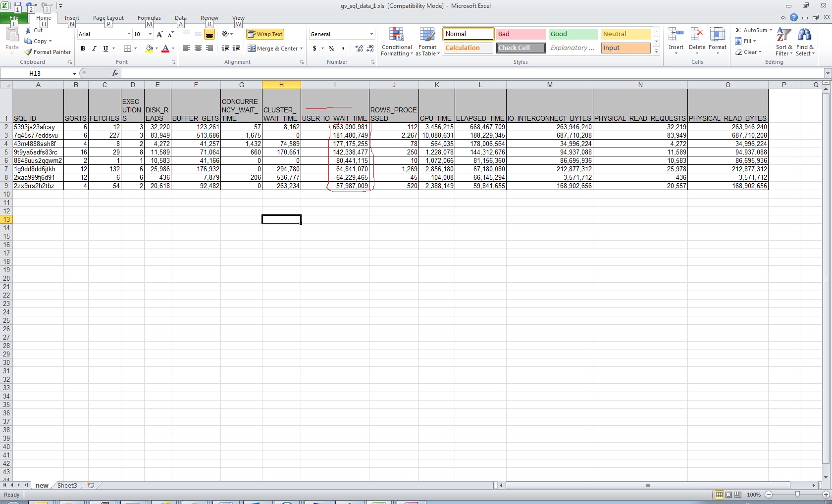
Task: Expand the font name dropdown showing Arial
Action: (129, 34)
